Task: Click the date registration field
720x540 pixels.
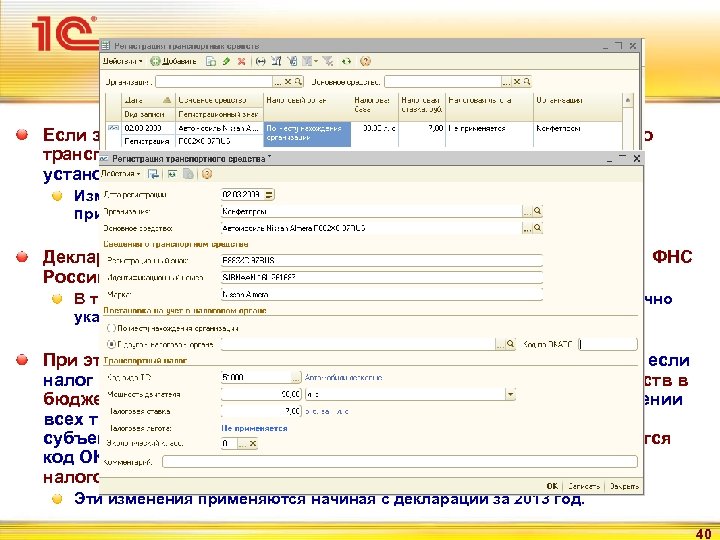Action: (243, 194)
